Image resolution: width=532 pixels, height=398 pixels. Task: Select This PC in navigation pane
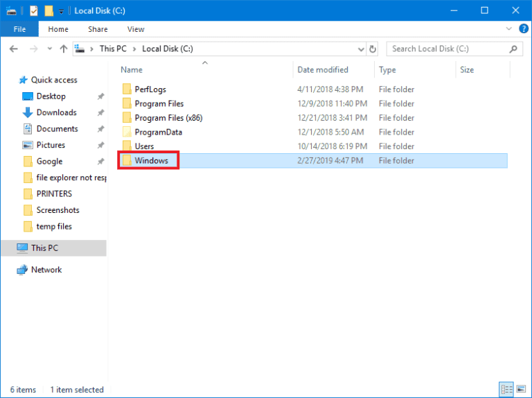(53, 248)
